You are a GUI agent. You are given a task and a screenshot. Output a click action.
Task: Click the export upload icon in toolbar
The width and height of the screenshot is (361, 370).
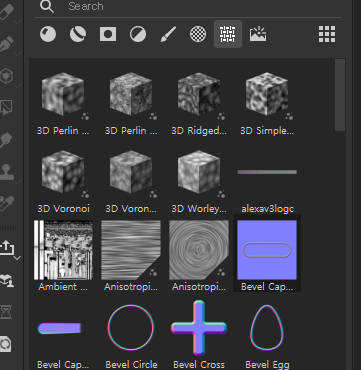pos(6,248)
